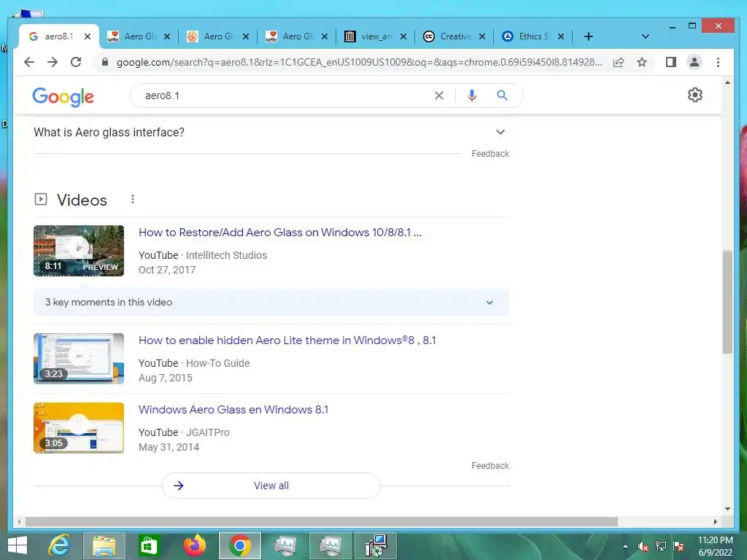Screen dimensions: 747x560
Task: Click the 8:11 video thumbnail
Action: (x=79, y=251)
